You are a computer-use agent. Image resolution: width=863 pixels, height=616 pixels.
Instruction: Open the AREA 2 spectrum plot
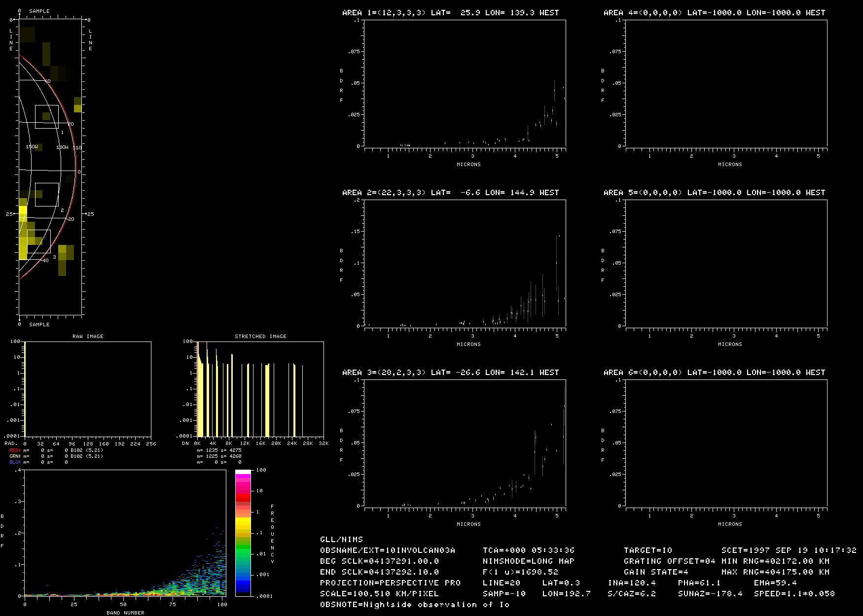(465, 263)
